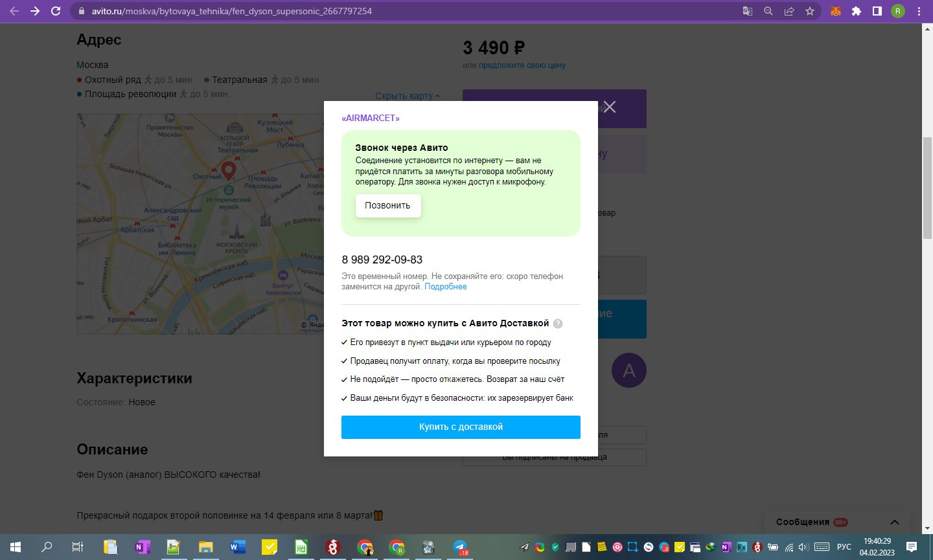Bookmark this page with star icon
The height and width of the screenshot is (560, 933).
pyautogui.click(x=810, y=11)
